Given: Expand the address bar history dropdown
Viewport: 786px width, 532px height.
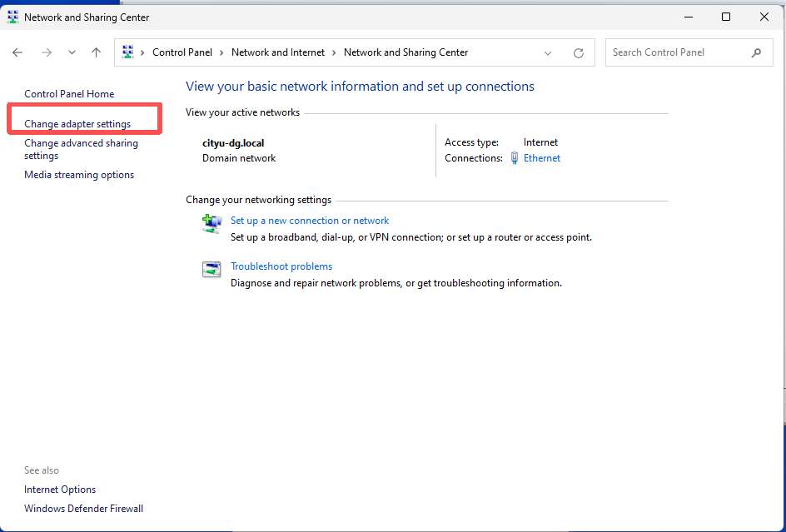Looking at the screenshot, I should 548,52.
